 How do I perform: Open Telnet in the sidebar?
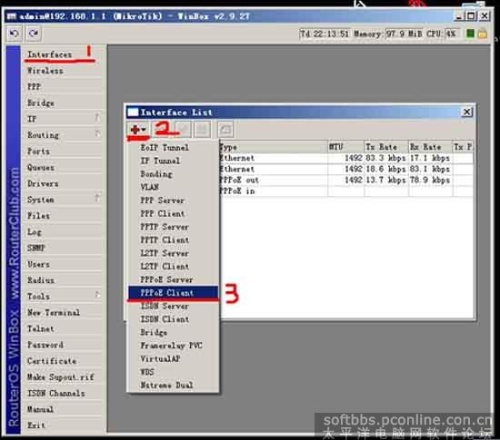click(x=40, y=328)
